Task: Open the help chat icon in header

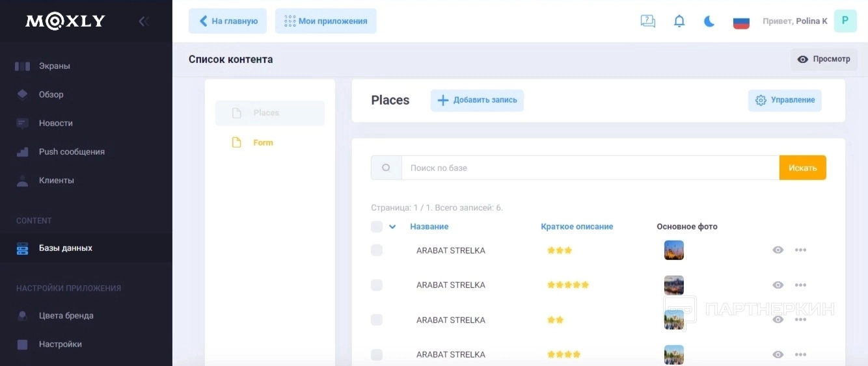Action: click(648, 21)
